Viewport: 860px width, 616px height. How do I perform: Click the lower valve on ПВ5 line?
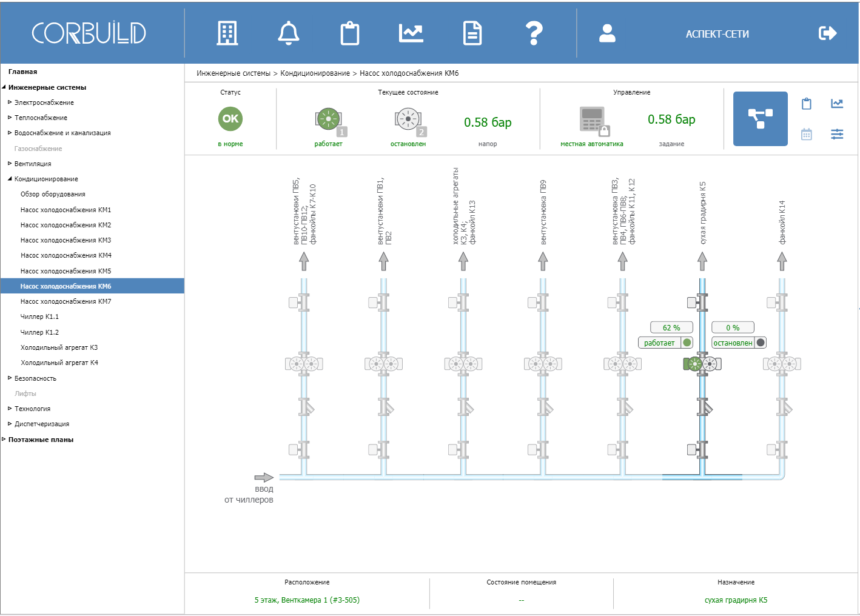click(299, 449)
